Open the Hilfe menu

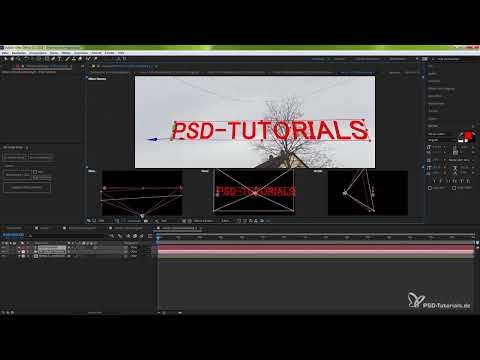[x=121, y=53]
